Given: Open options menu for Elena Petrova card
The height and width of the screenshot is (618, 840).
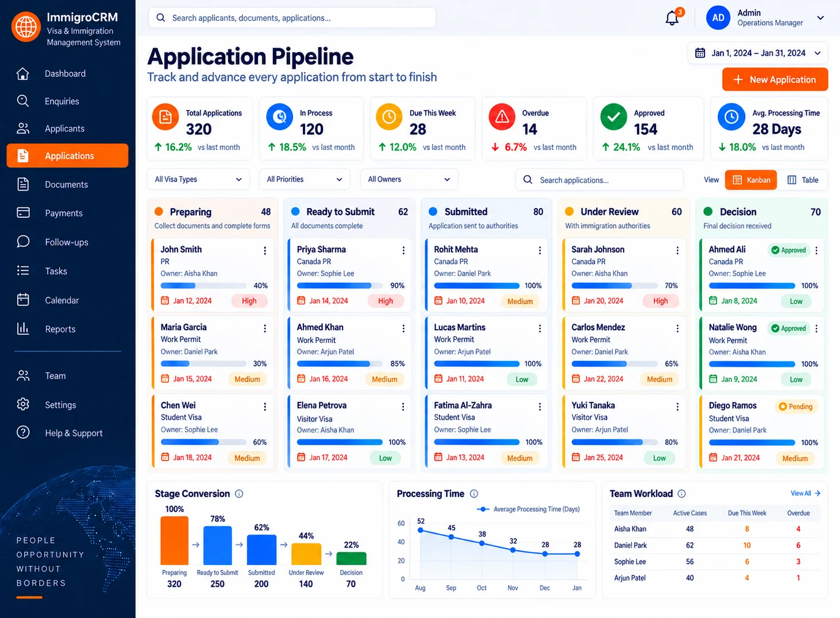Looking at the screenshot, I should pos(403,407).
